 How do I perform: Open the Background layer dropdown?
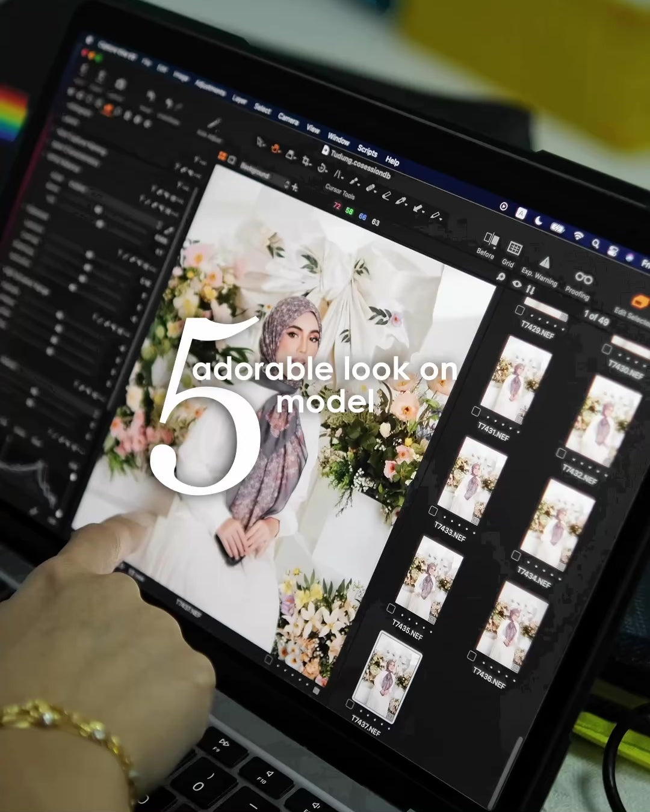pyautogui.click(x=265, y=174)
